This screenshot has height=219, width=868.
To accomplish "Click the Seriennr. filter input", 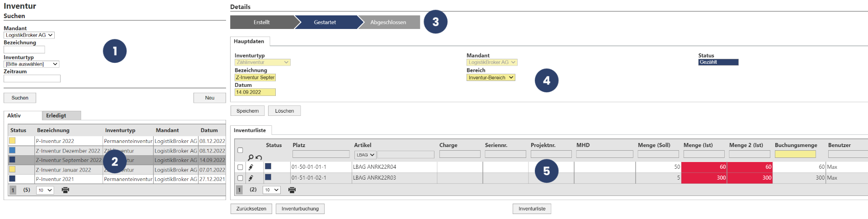I will [x=505, y=154].
